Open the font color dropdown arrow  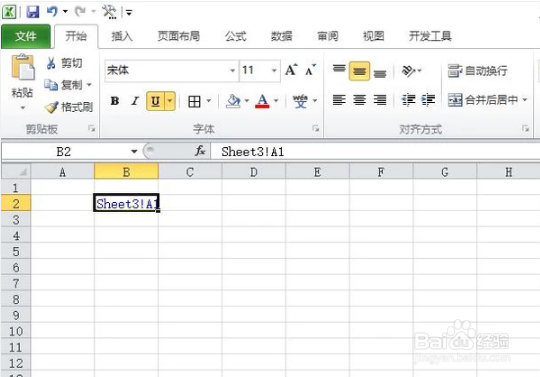(276, 101)
